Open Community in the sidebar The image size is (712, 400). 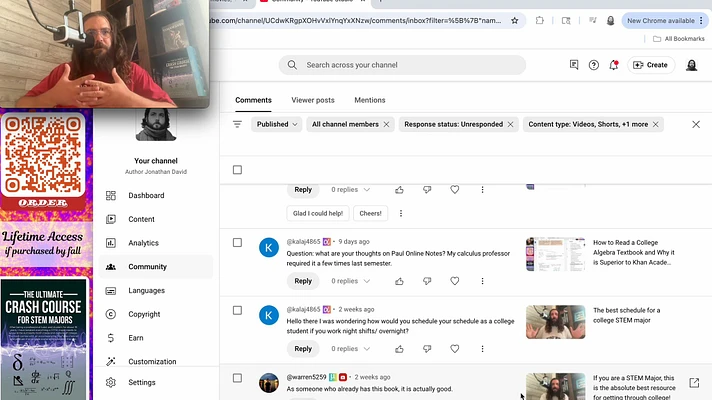pyautogui.click(x=156, y=267)
